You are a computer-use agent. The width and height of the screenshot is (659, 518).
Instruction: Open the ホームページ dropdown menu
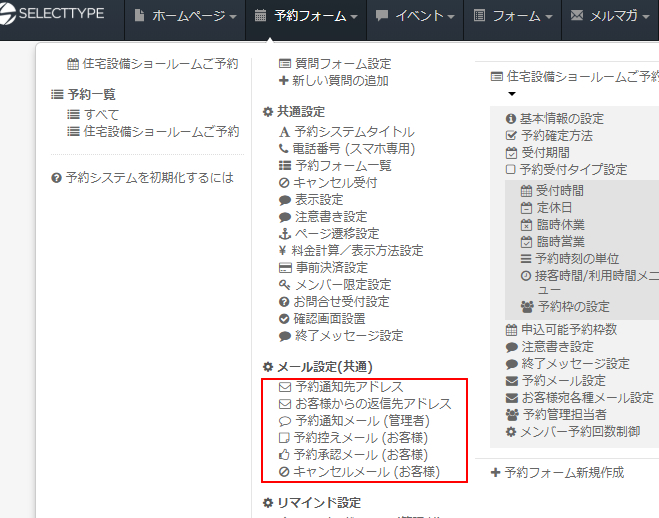[x=186, y=17]
